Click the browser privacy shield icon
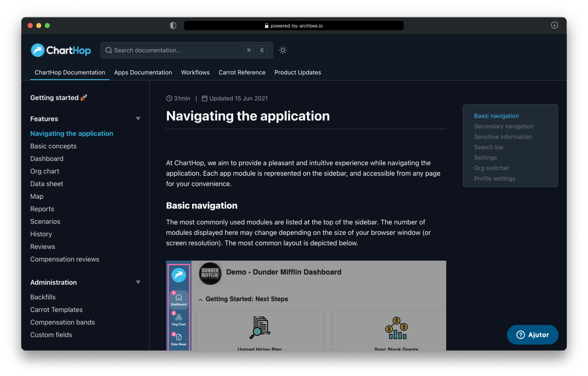Image resolution: width=588 pixels, height=376 pixels. click(x=173, y=26)
